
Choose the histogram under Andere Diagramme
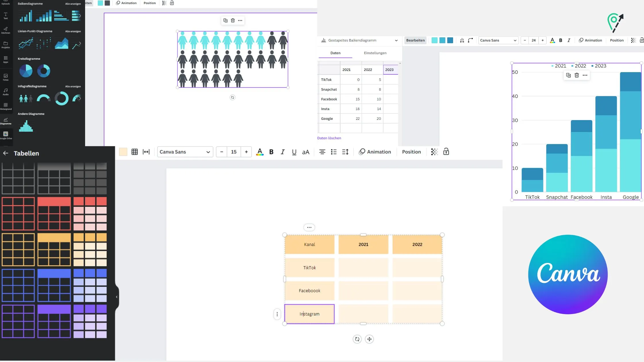click(x=26, y=126)
